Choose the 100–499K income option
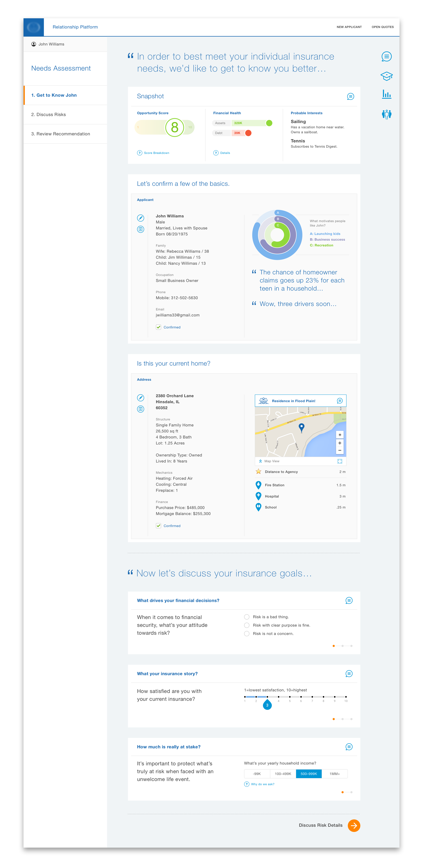Screen dimensions: 423x868 tap(283, 774)
